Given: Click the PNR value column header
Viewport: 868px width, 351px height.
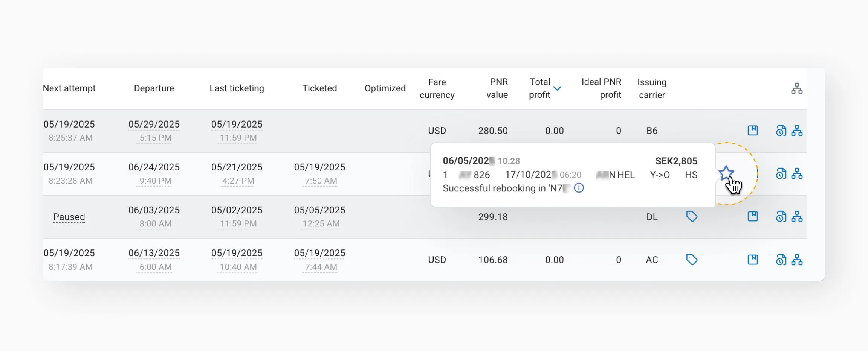Looking at the screenshot, I should point(497,88).
